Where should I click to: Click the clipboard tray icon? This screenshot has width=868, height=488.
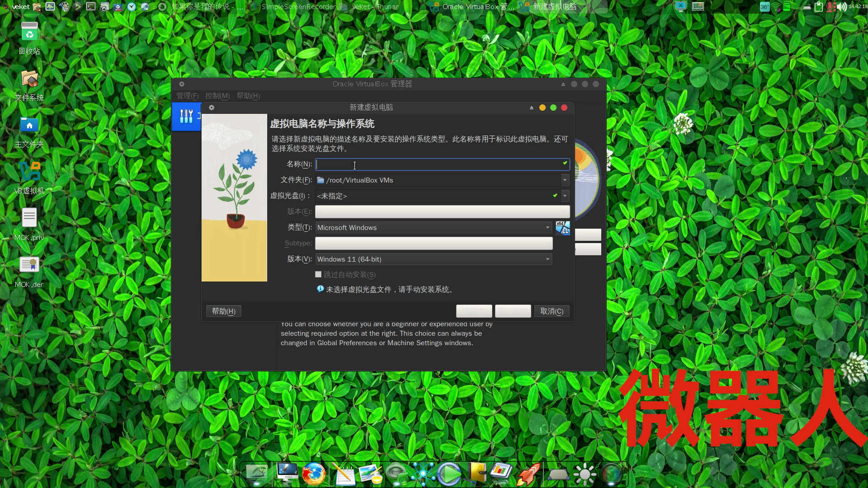tap(819, 6)
